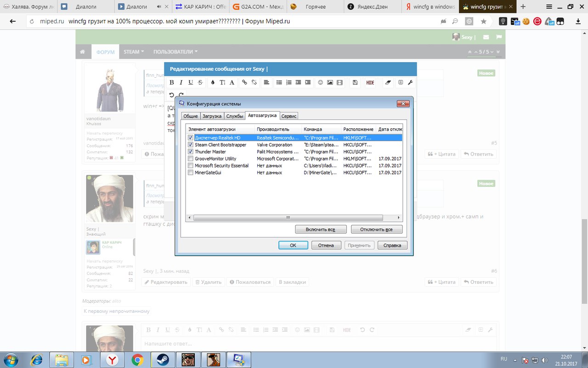The width and height of the screenshot is (588, 368).
Task: Apply strikethrough in editor toolbar
Action: pos(200,82)
